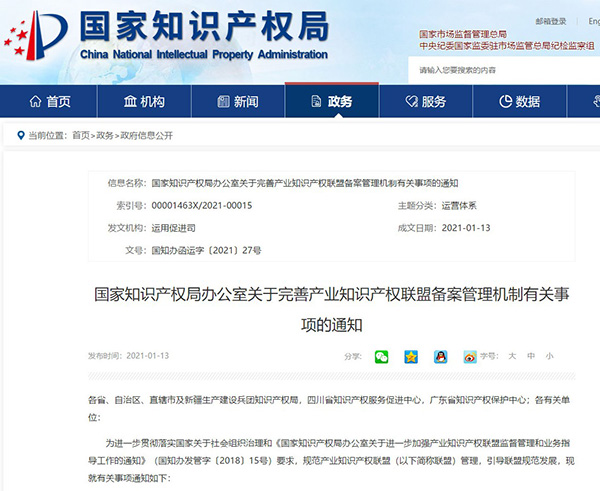Set font size to 中 (medium)
The width and height of the screenshot is (600, 491).
[531, 356]
